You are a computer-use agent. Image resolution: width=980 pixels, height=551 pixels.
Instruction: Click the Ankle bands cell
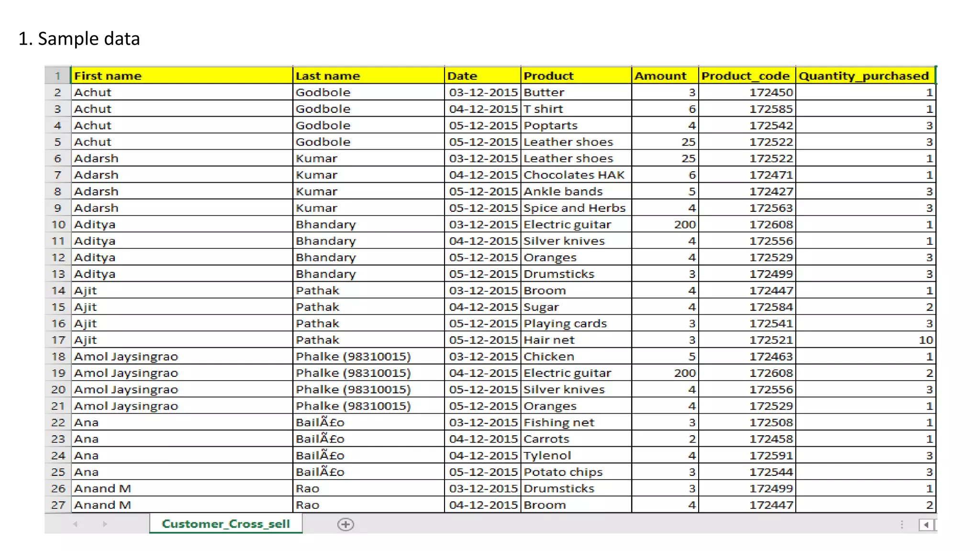[x=576, y=191]
